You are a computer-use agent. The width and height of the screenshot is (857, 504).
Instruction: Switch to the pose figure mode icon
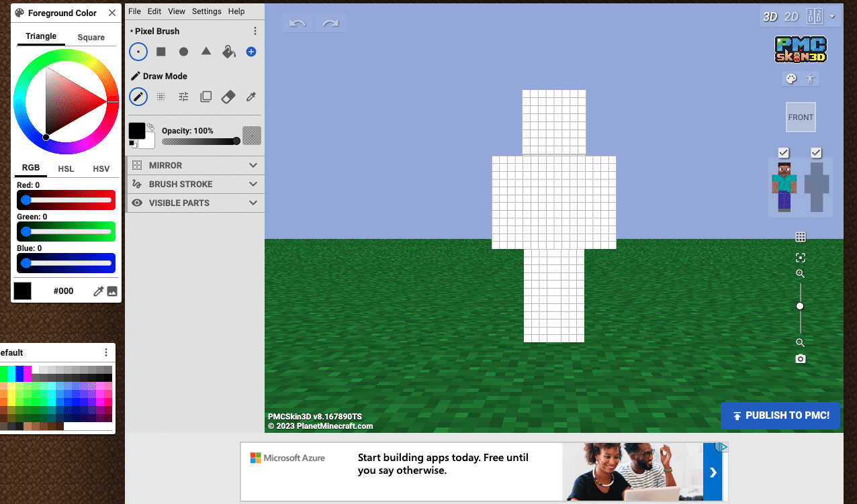pos(811,79)
